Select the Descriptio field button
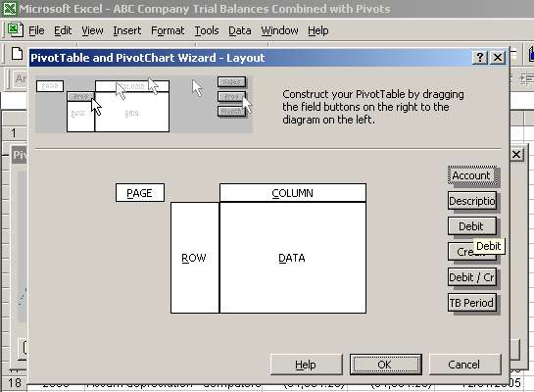 tap(472, 201)
